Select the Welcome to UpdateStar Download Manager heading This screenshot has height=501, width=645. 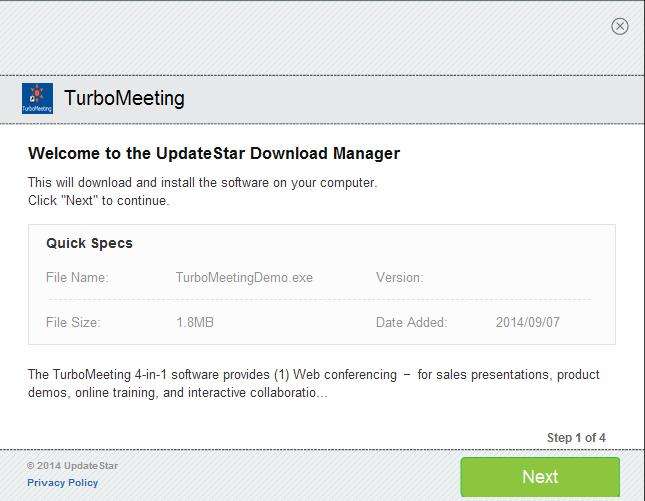point(214,154)
